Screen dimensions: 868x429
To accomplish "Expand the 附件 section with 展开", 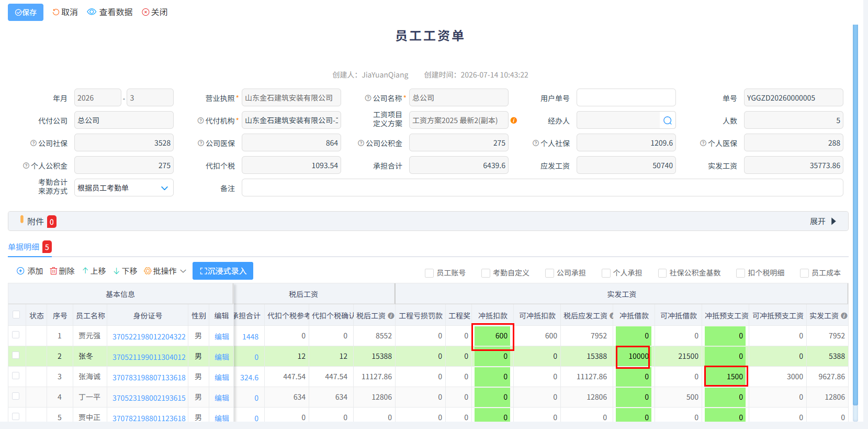I will 824,222.
